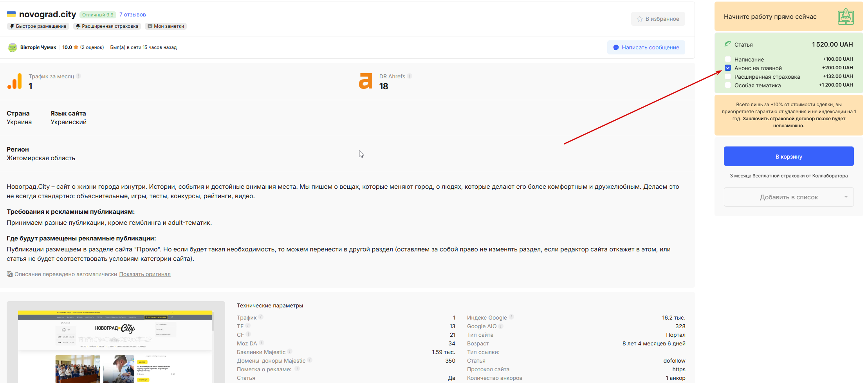Click the star icon in В избранное

640,19
